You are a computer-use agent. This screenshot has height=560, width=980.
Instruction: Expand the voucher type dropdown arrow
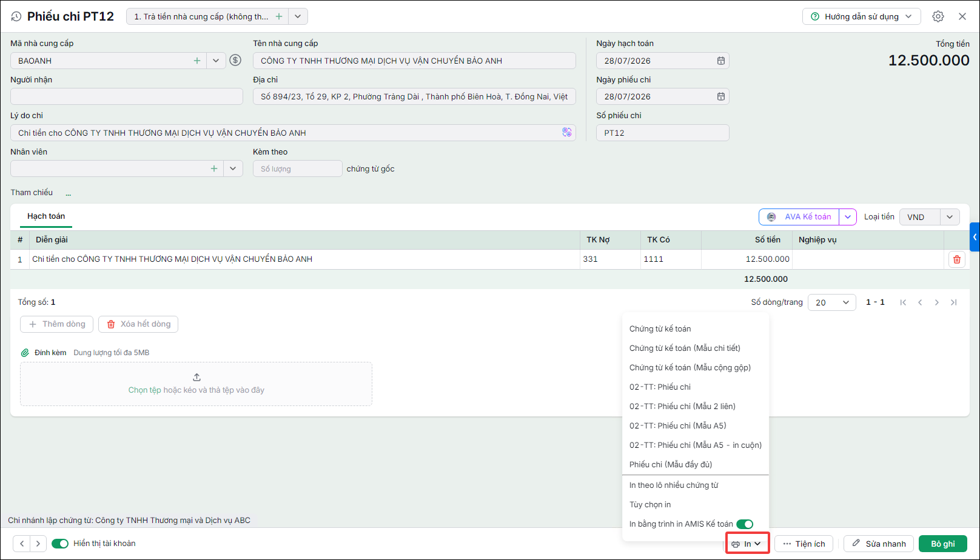[298, 16]
